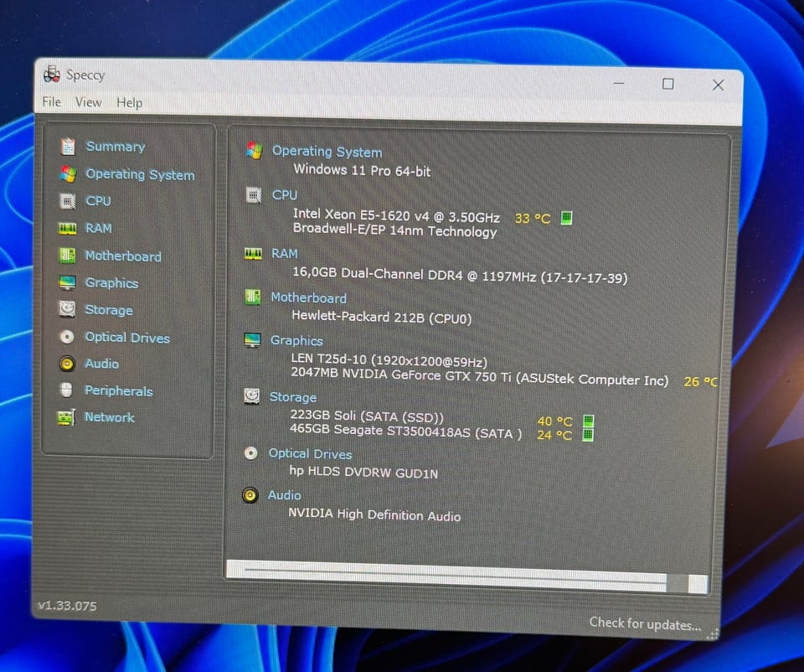Select the Summary clipboard icon in sidebar
Screen dimensions: 804x672
(68, 147)
